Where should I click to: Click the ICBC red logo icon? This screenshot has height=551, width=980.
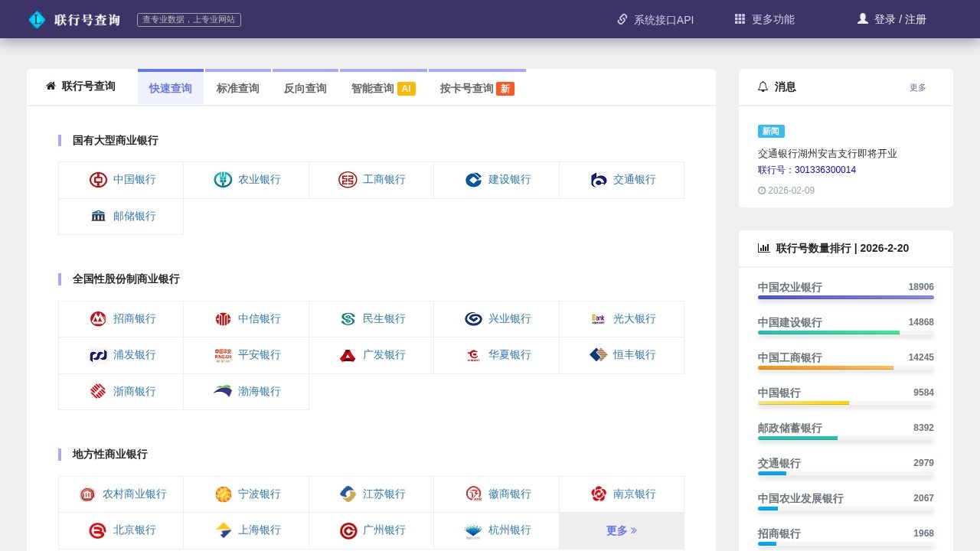348,180
